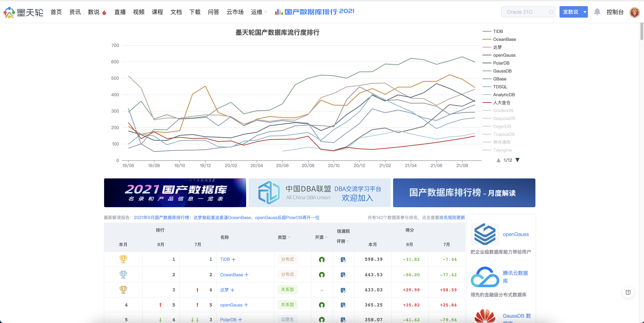644x323 pixels.
Task: Click the 墨天轮 site logo
Action: pos(23,12)
